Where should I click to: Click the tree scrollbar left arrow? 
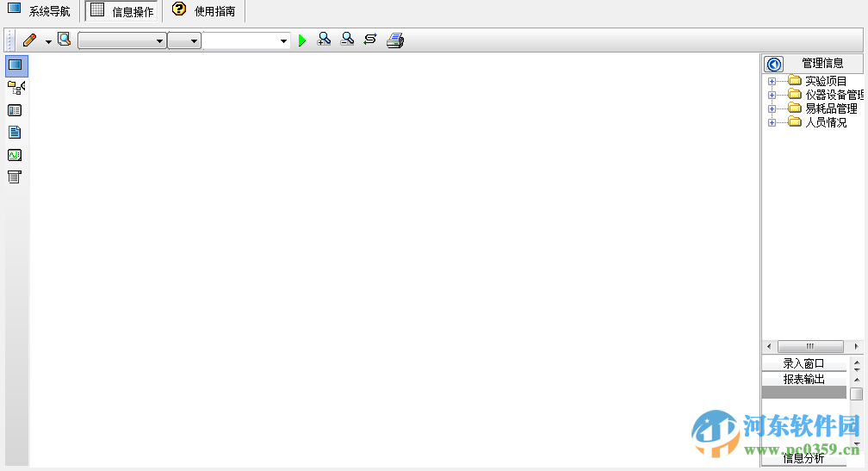coord(769,346)
